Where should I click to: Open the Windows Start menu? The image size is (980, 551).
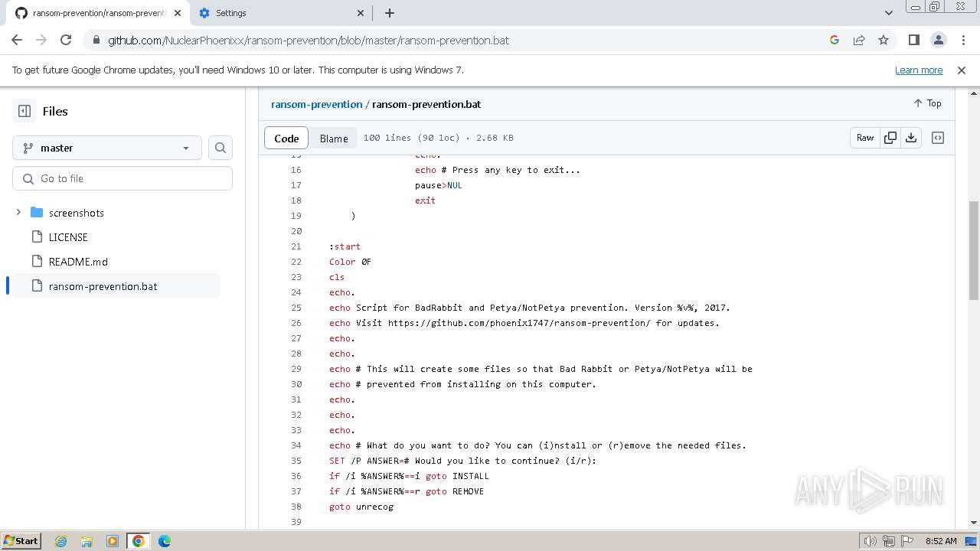point(21,540)
